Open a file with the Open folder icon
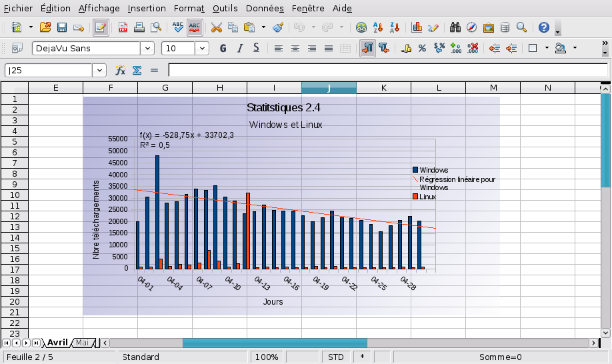This screenshot has width=612, height=364. [x=45, y=27]
